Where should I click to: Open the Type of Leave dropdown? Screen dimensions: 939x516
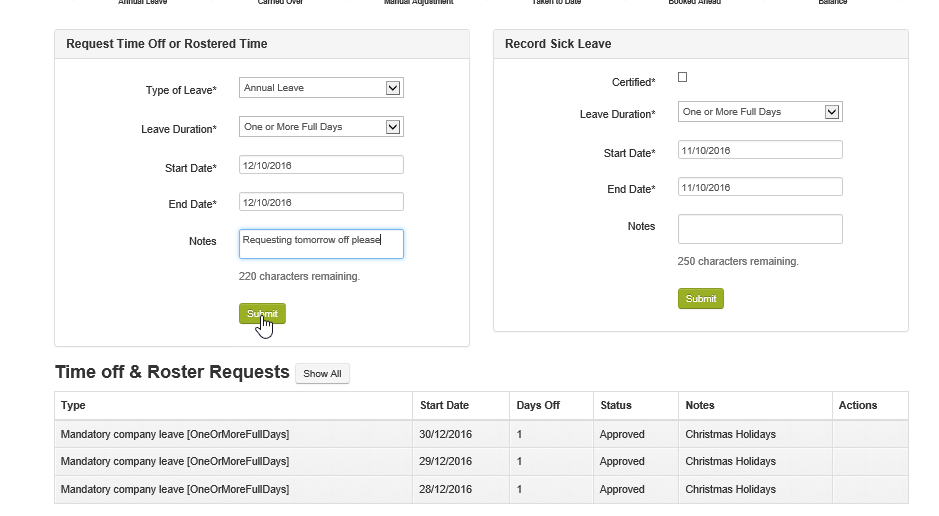tap(321, 88)
